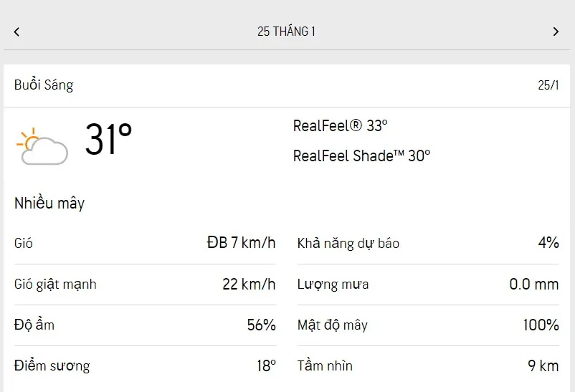Viewport: 575px width, 392px height.
Task: Click the 22 km/h gust value
Action: pos(249,285)
